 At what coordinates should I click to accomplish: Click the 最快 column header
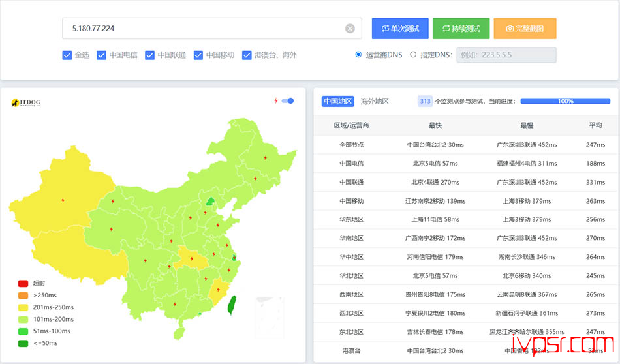pyautogui.click(x=435, y=125)
